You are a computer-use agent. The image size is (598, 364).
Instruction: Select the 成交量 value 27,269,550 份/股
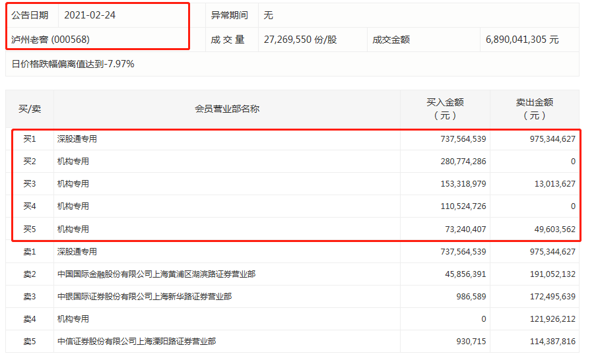coord(300,40)
